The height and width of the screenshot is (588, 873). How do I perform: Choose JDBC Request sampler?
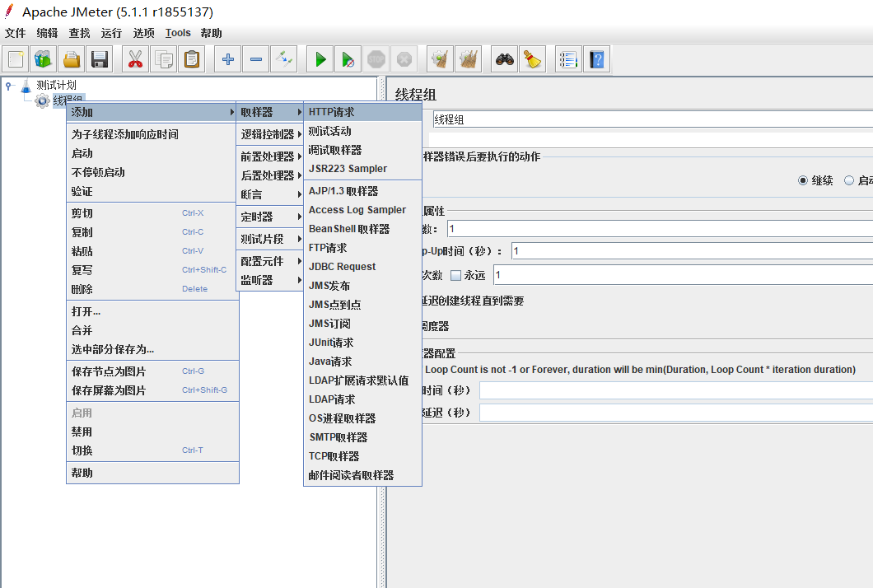pyautogui.click(x=362, y=267)
